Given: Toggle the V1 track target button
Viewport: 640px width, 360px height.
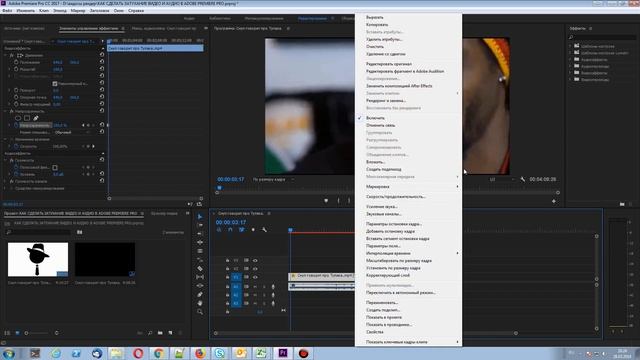Looking at the screenshot, I should (236, 277).
